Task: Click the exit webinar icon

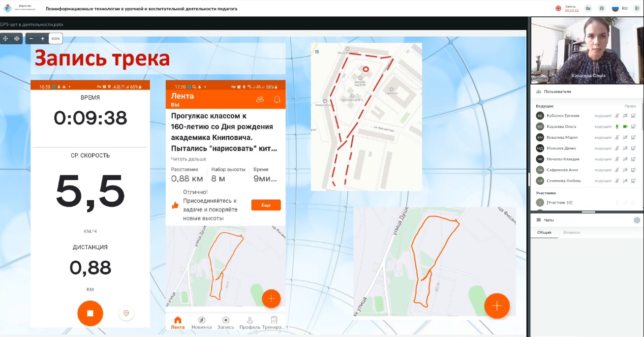Action: pyautogui.click(x=637, y=8)
